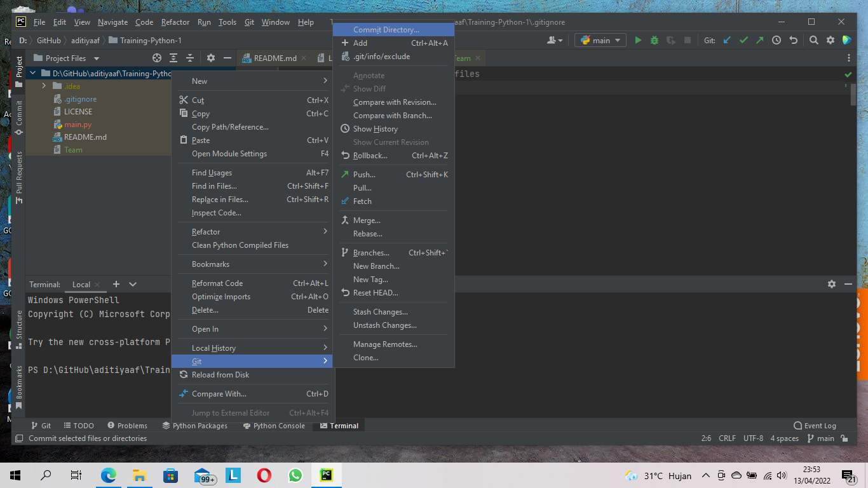Click the Python Packages tool window icon
The image size is (868, 488).
click(195, 425)
